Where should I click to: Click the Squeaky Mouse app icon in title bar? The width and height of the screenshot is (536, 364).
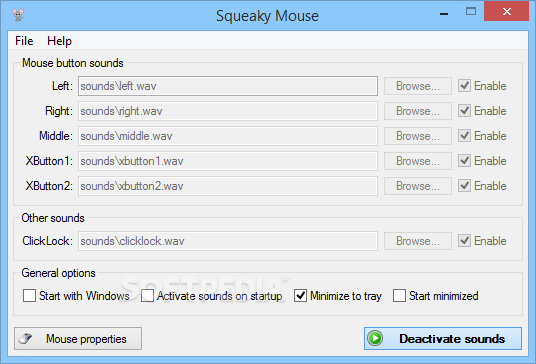18,15
